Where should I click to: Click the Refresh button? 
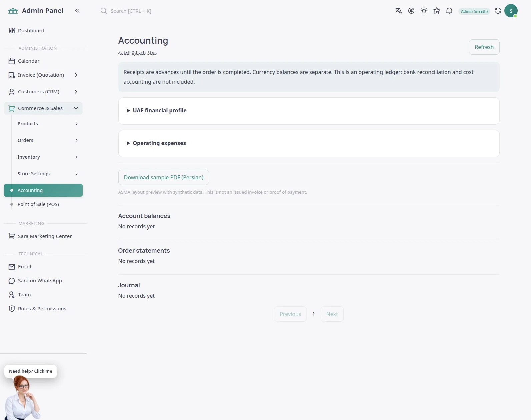click(x=484, y=47)
